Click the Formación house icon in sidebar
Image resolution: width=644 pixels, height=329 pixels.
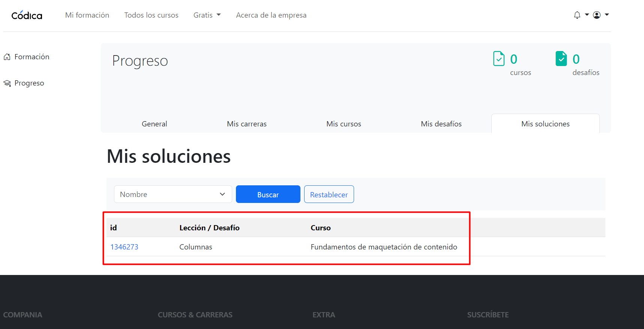(7, 57)
